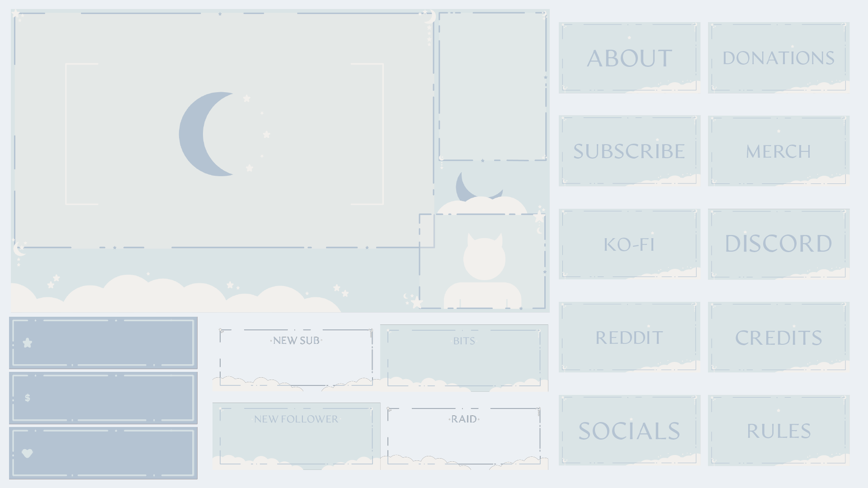This screenshot has width=868, height=488.
Task: Click the KO-FI menu item
Action: pos(629,244)
